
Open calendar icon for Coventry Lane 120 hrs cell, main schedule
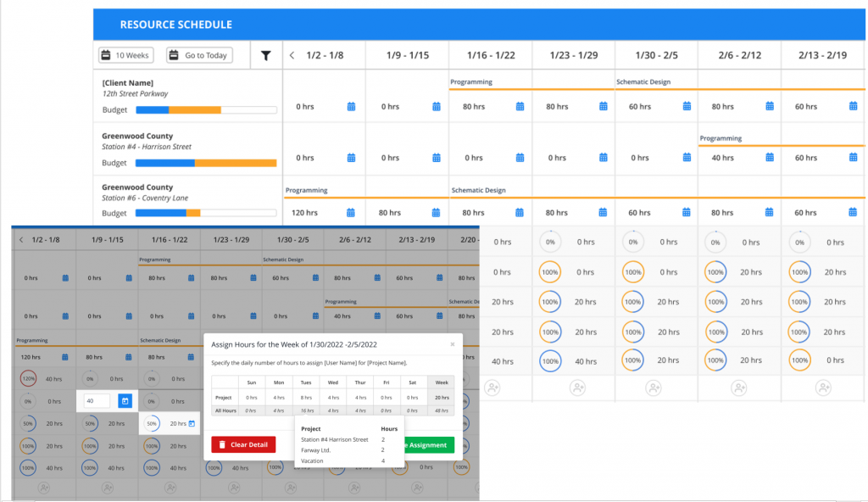350,213
